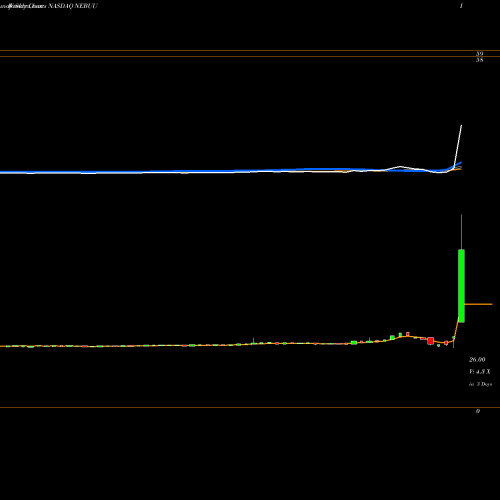
Task: Select the large green candlestick
Action: [x=461, y=286]
